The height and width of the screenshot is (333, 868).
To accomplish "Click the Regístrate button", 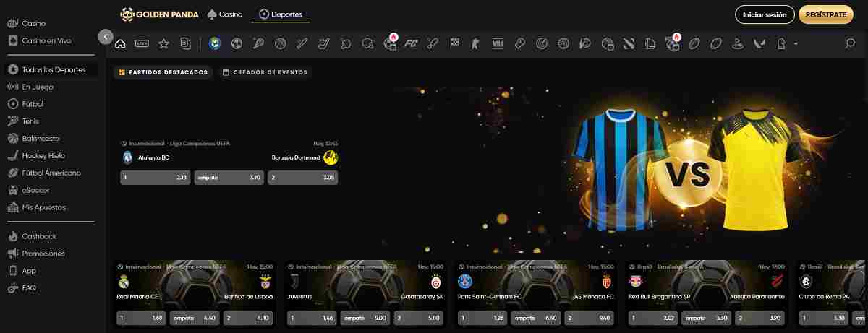I will [x=825, y=14].
